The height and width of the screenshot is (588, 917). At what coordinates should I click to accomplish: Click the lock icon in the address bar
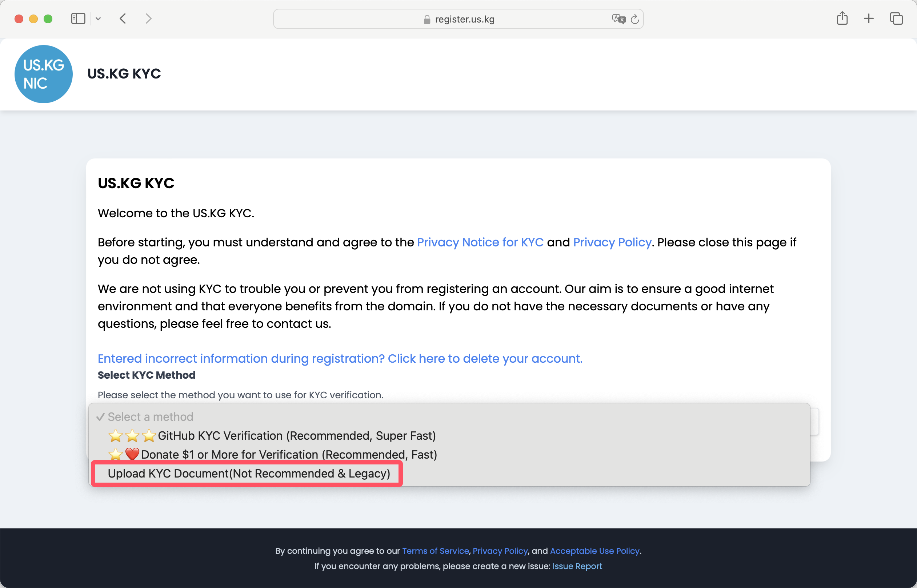click(427, 20)
